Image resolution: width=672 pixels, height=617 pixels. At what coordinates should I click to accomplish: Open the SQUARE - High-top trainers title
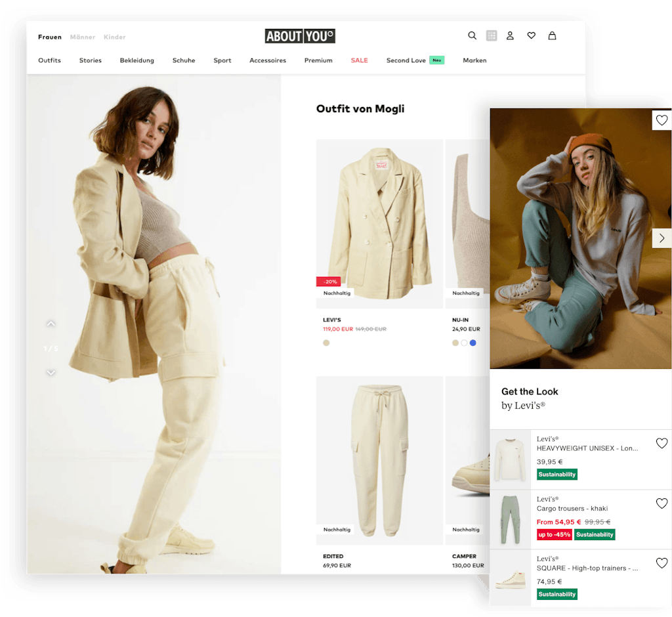[587, 568]
